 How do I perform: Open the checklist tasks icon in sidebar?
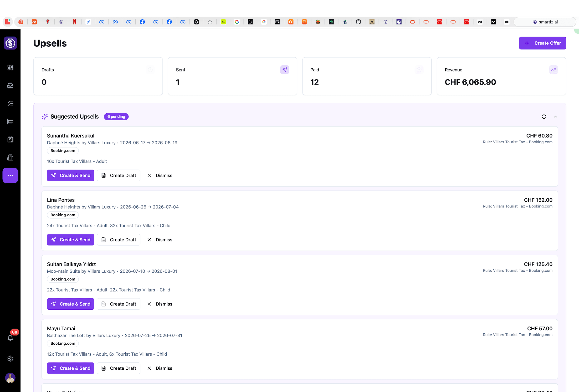click(10, 104)
